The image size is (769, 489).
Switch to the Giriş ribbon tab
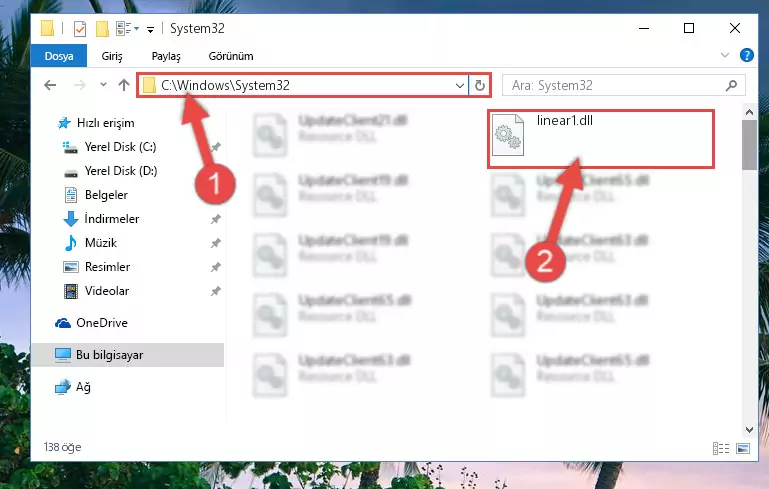[112, 56]
